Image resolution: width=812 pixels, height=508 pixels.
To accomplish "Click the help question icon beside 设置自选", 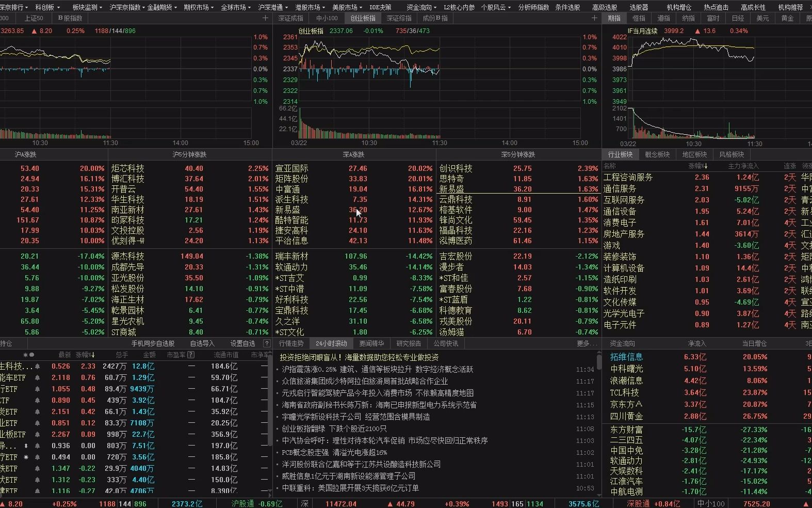I will click(267, 343).
